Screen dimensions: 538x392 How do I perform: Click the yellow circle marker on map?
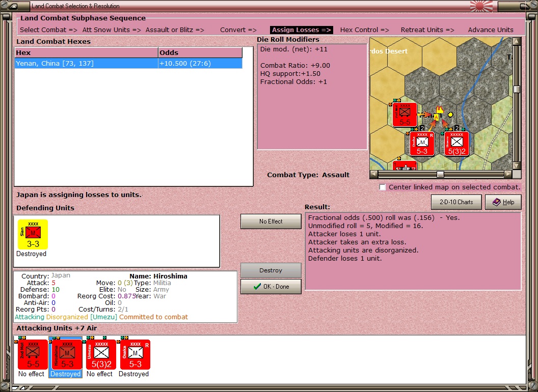pos(450,115)
